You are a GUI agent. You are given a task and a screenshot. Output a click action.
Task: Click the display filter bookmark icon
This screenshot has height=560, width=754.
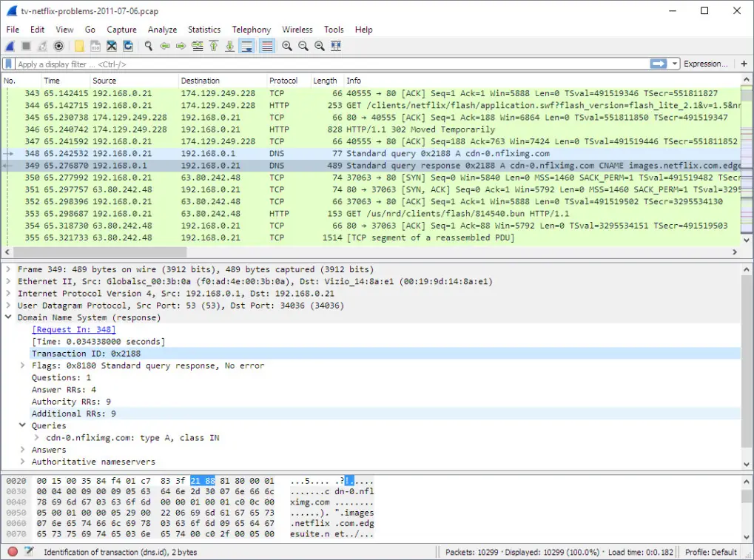click(9, 64)
